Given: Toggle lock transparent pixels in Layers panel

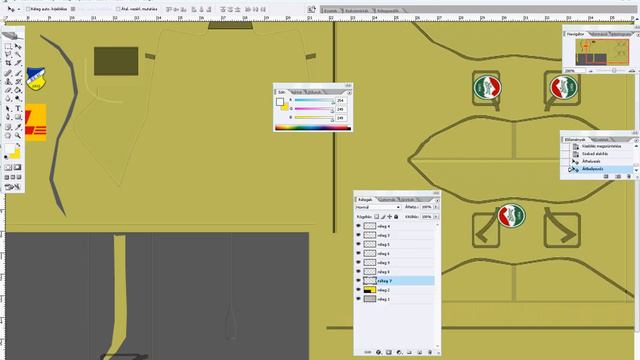Looking at the screenshot, I should [x=377, y=217].
